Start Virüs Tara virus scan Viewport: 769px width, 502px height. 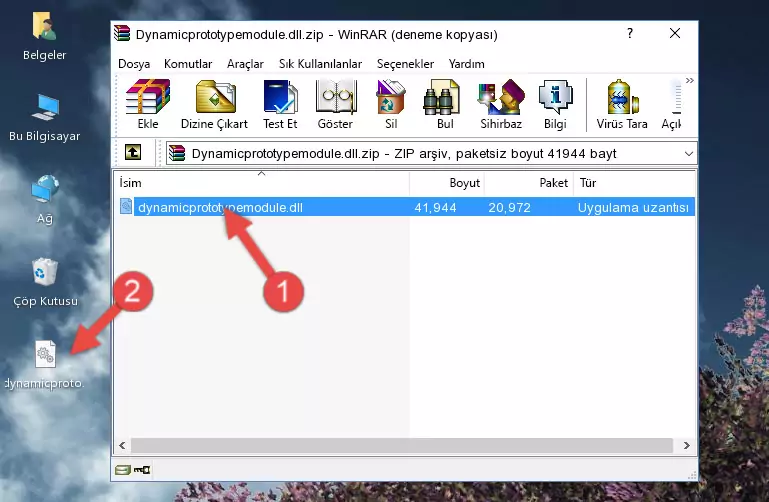point(622,104)
